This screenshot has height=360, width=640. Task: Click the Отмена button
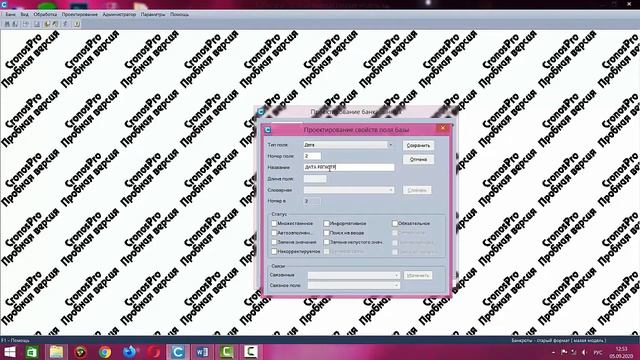(x=418, y=160)
